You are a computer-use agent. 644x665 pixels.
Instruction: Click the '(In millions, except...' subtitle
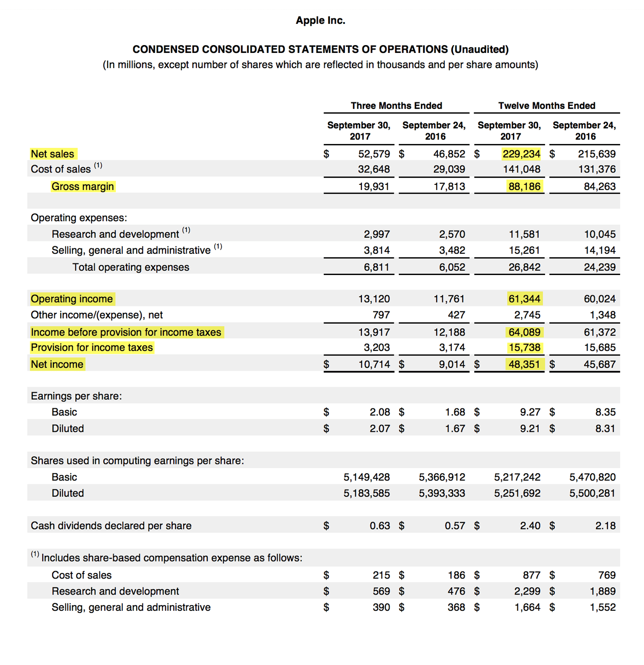[x=320, y=65]
